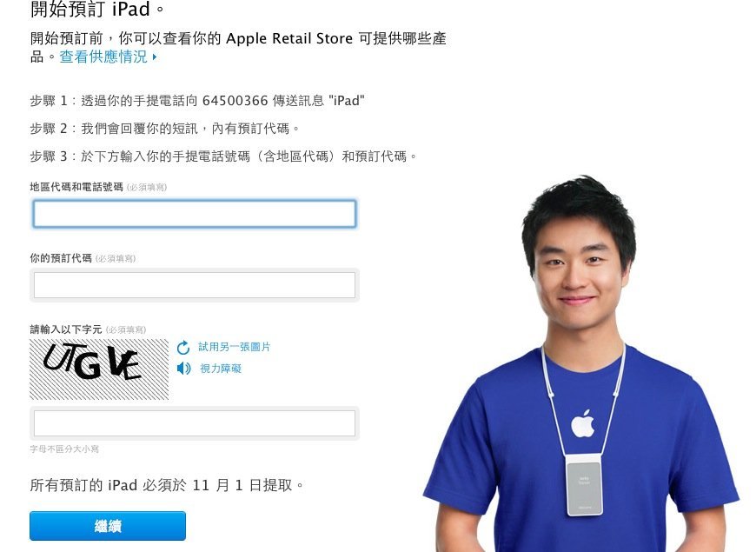The height and width of the screenshot is (552, 756).
Task: Click the 請輸入以下字元 captcha label
Action: (66, 329)
